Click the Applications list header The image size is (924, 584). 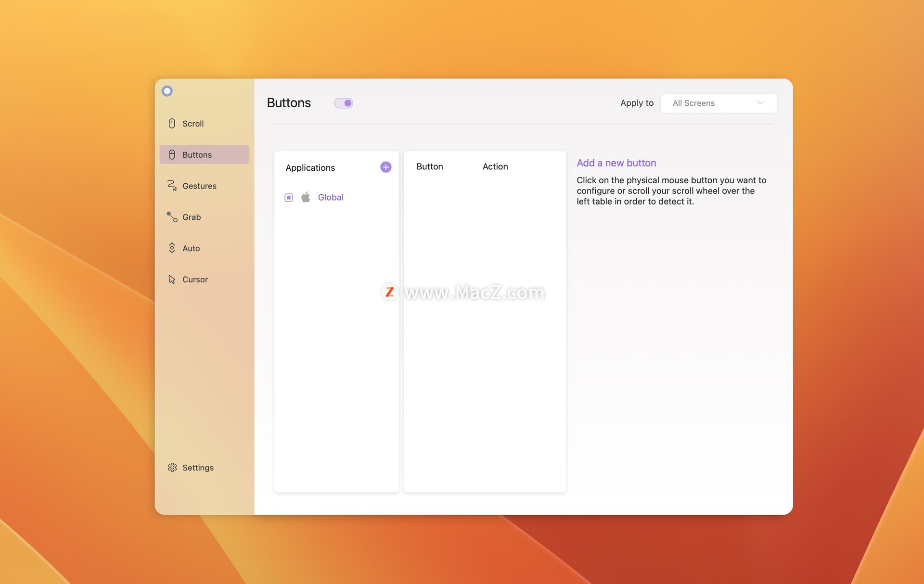[310, 167]
